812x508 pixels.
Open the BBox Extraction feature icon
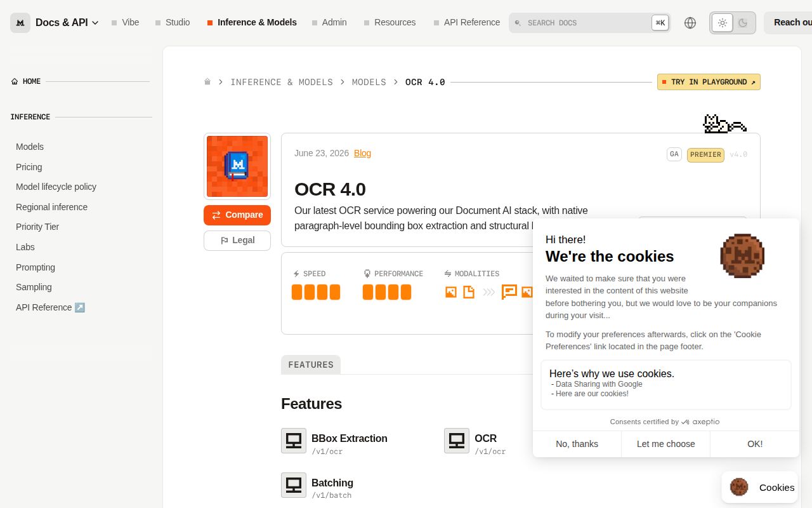click(x=294, y=441)
